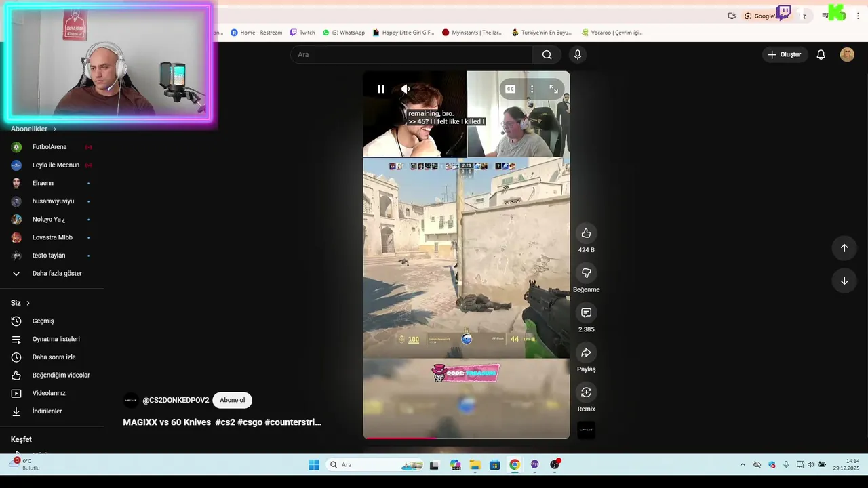
Task: Open the Vocaroo bookmark
Action: pyautogui.click(x=612, y=32)
